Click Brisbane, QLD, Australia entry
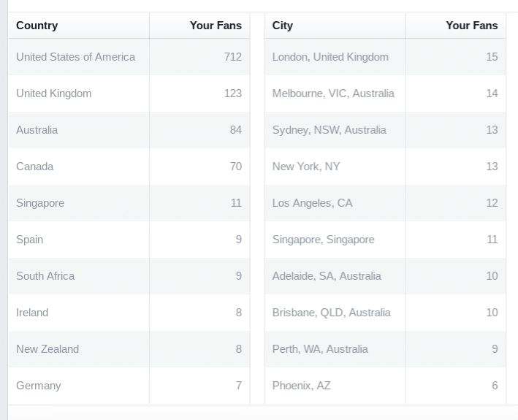The height and width of the screenshot is (420, 518). click(x=332, y=313)
